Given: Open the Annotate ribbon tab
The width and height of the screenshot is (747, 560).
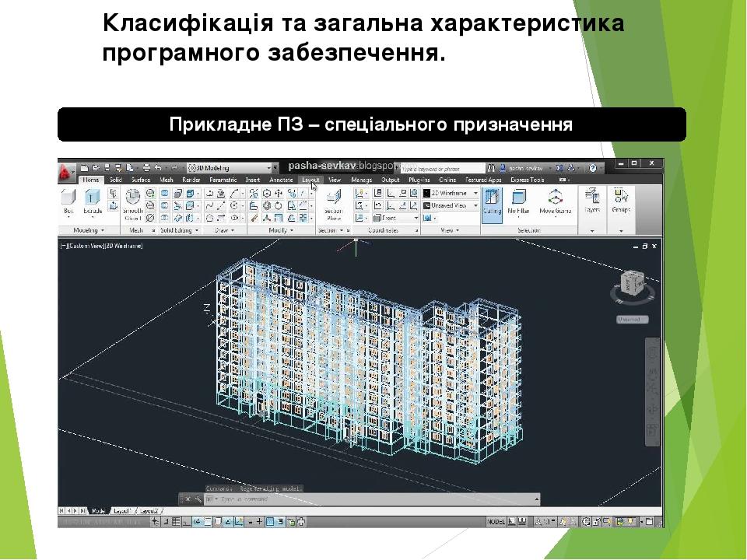Looking at the screenshot, I should pos(281,180).
